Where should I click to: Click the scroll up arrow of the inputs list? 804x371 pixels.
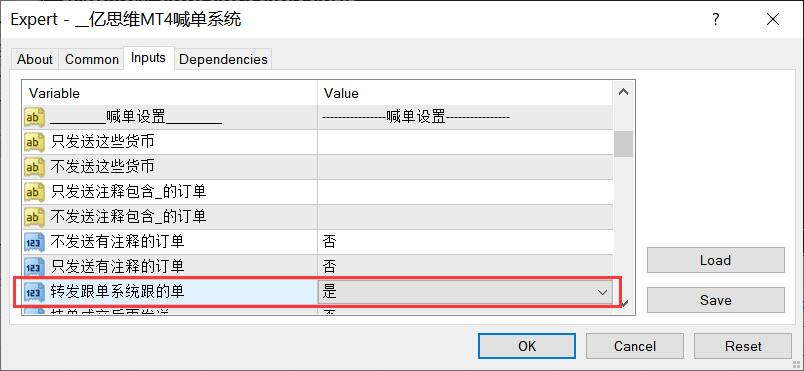coord(624,93)
